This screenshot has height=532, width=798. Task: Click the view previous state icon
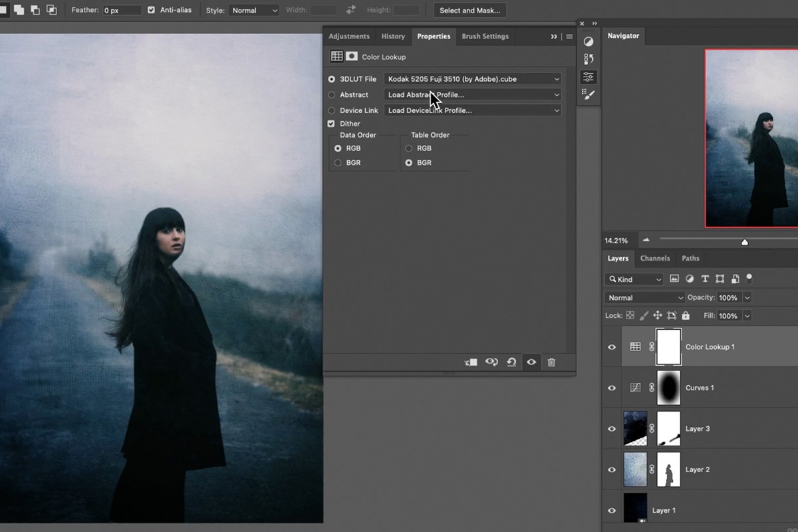point(491,362)
